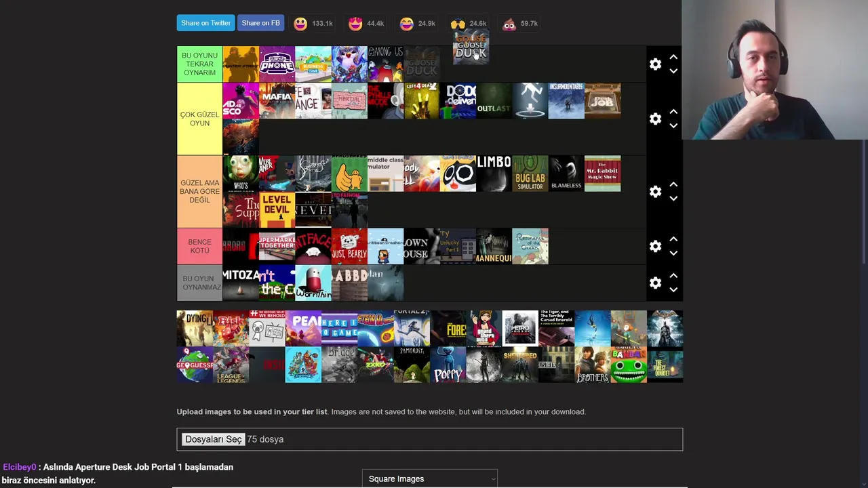Move BU OYUN OYNANMAZ tier down

pyautogui.click(x=673, y=289)
